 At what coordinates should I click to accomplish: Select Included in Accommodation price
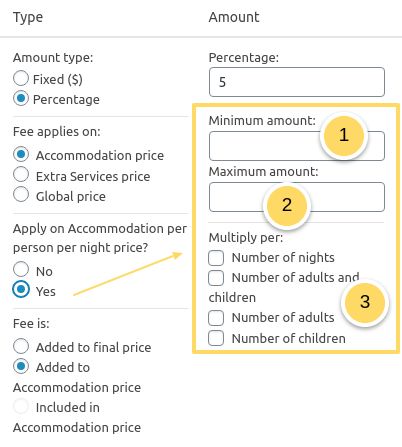click(21, 407)
